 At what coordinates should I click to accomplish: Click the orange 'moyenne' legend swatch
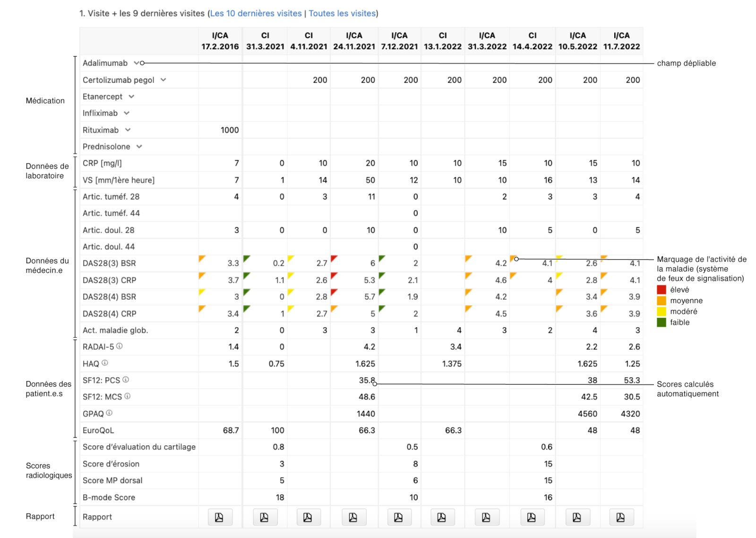coord(661,301)
